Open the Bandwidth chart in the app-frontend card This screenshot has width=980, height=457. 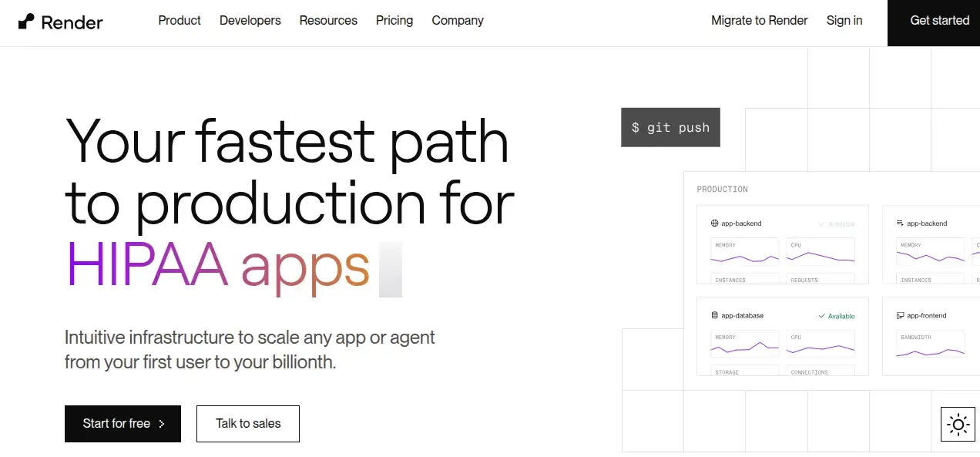tap(931, 344)
